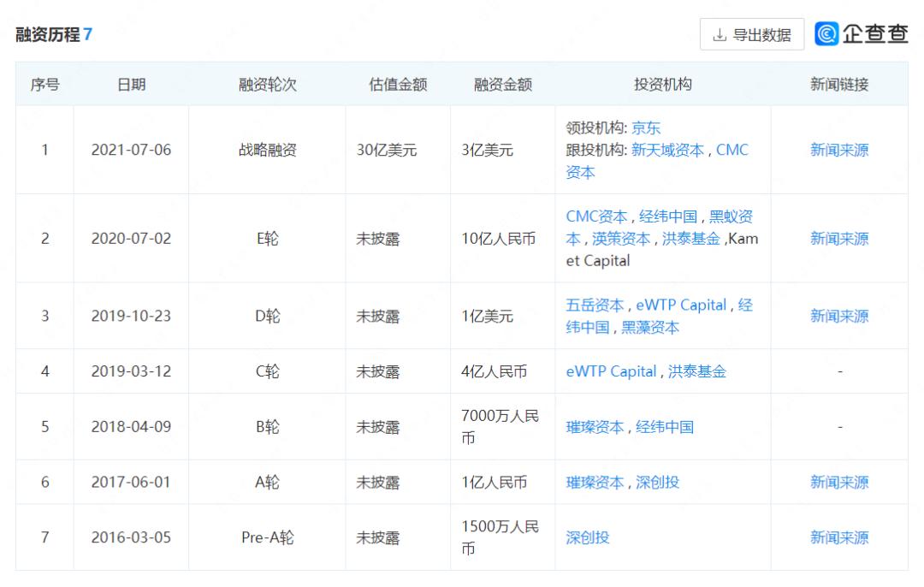Click the 融资历程 section title
The width and height of the screenshot is (924, 587).
[48, 34]
